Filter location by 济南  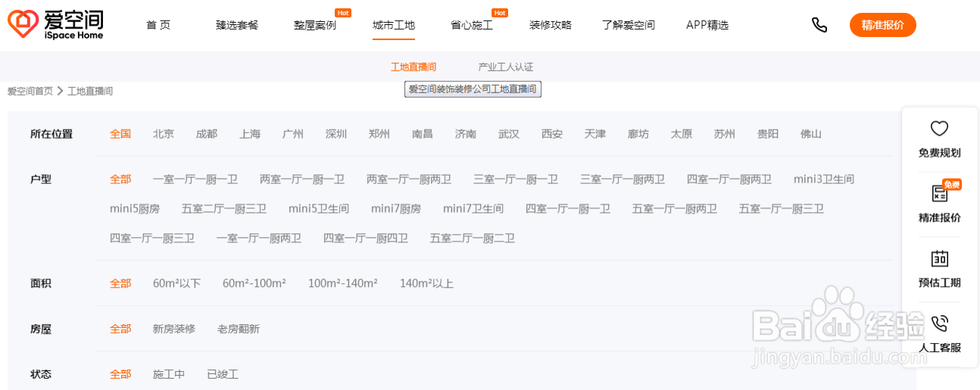(x=466, y=134)
